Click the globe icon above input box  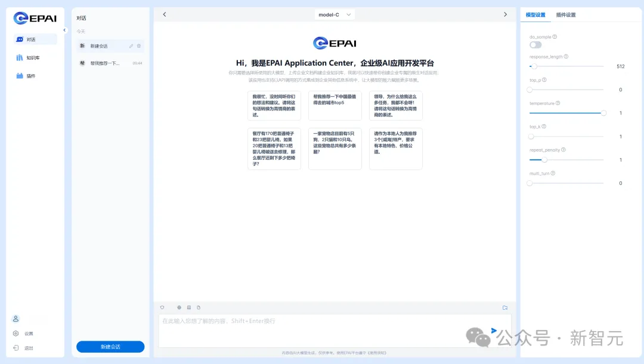(179, 307)
